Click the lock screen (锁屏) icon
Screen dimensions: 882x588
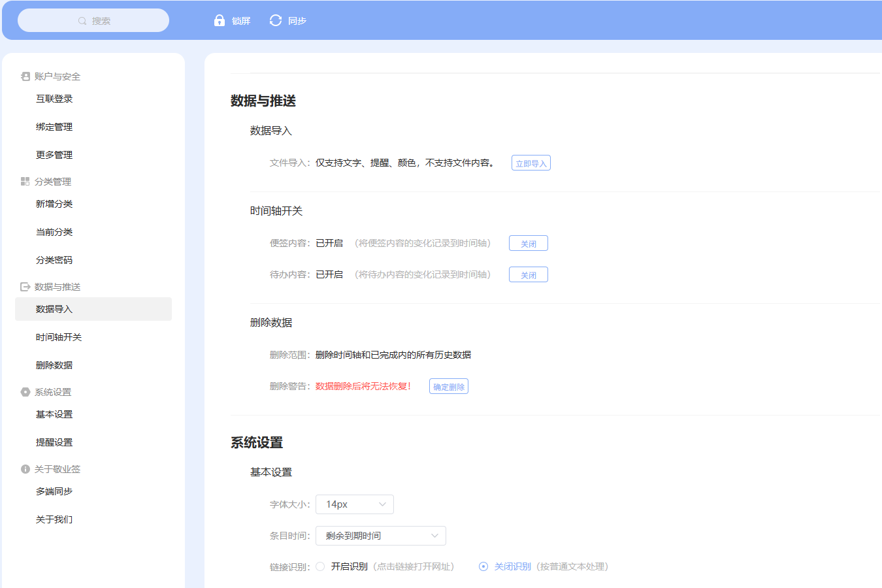click(x=219, y=20)
